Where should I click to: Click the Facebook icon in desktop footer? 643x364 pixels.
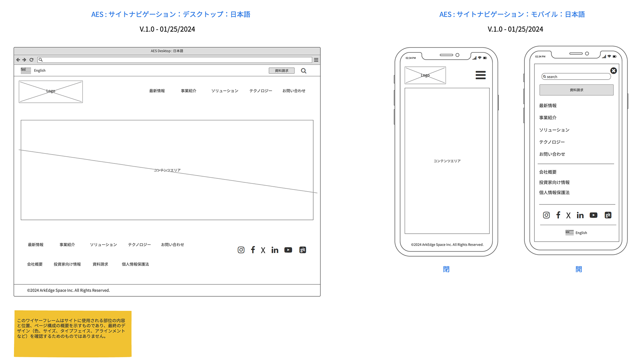[253, 250]
